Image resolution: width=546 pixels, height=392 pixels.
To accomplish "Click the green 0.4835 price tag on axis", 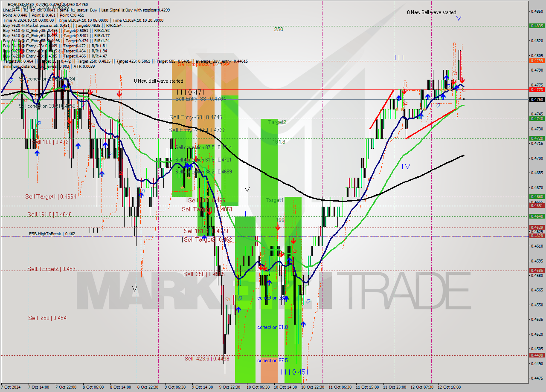I will click(537, 26).
